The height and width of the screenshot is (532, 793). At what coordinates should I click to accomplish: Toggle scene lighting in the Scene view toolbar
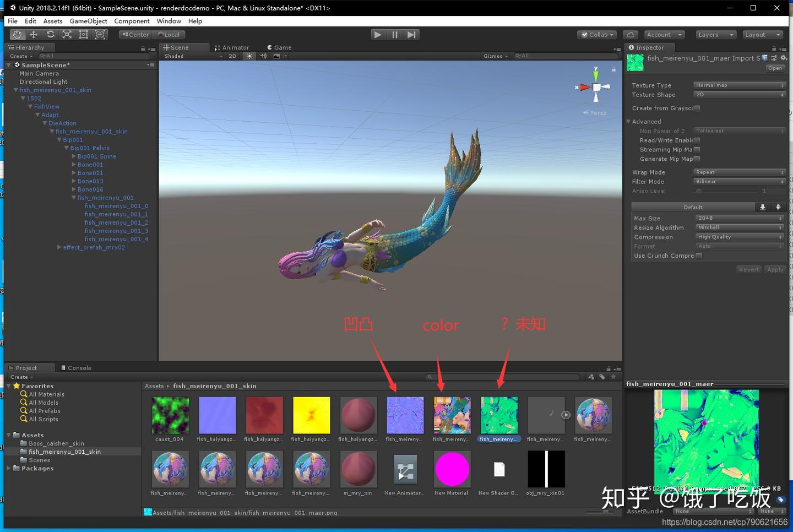click(x=249, y=56)
